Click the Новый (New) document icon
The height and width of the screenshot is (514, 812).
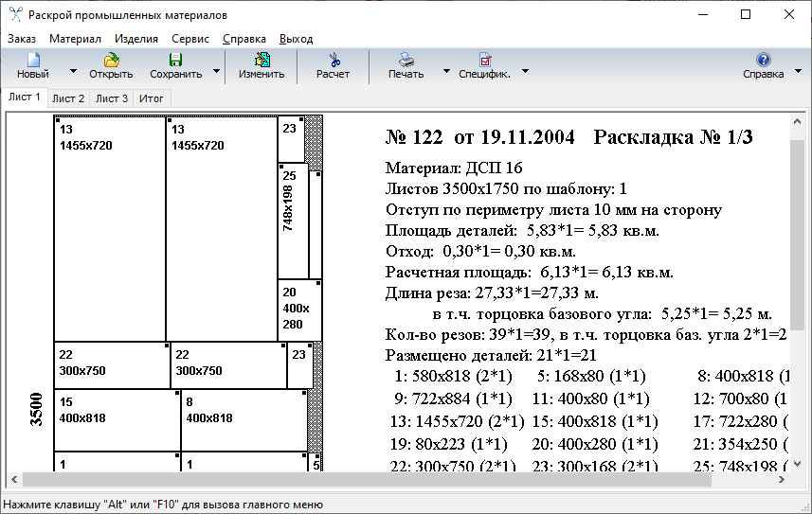(x=33, y=60)
